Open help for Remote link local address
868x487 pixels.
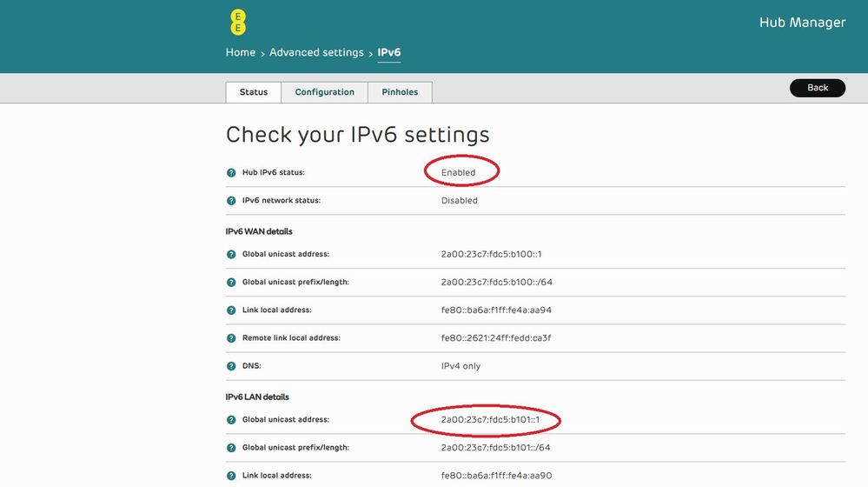tap(231, 338)
